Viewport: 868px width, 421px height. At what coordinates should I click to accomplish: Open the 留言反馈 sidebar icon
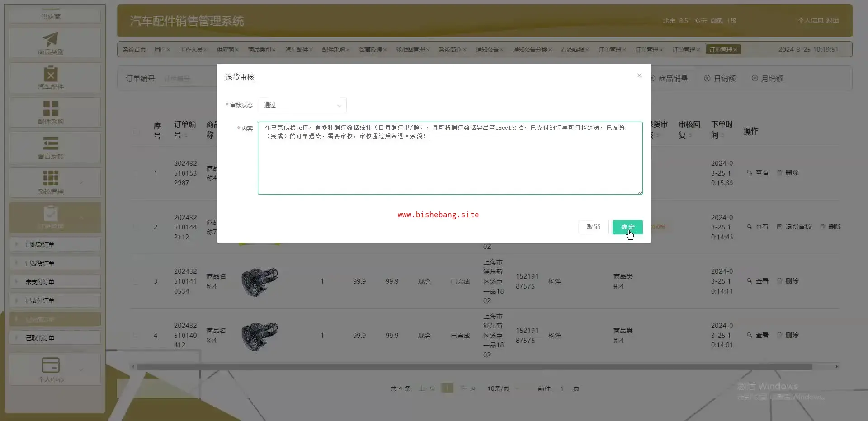(x=51, y=143)
